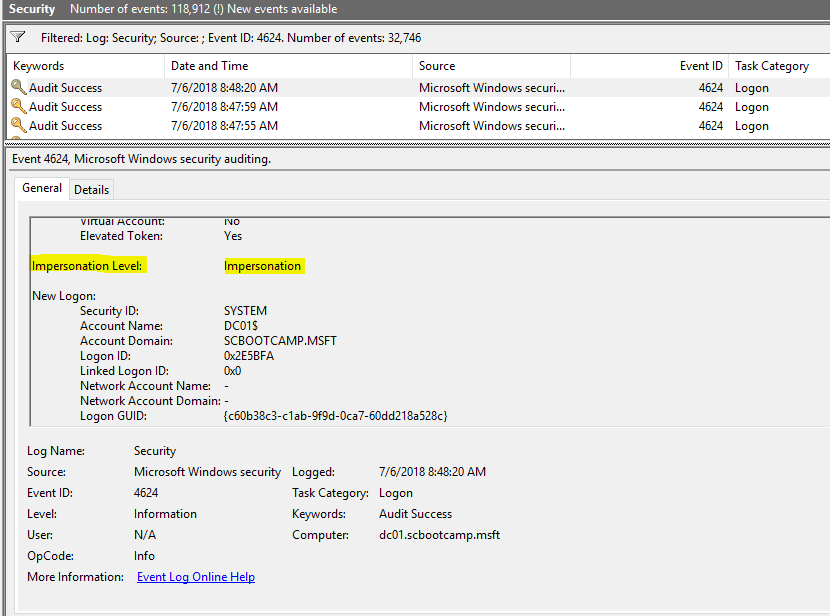Click the OpCode value Info
The height and width of the screenshot is (616, 830).
pos(144,556)
